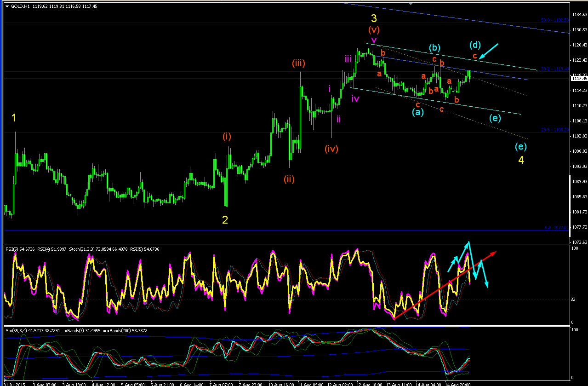Screen dimensions: 588x386
Task: Select the cyan (d) correction label
Action: coord(475,45)
